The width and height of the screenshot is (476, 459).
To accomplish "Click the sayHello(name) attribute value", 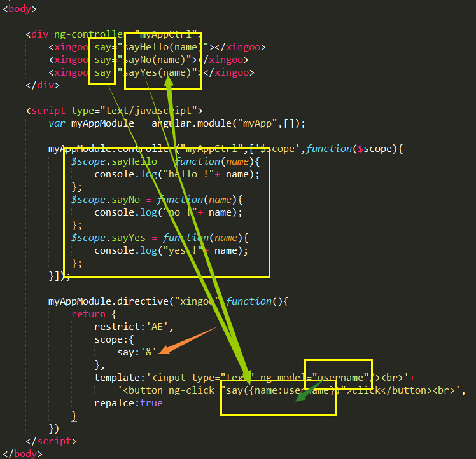I will [163, 47].
